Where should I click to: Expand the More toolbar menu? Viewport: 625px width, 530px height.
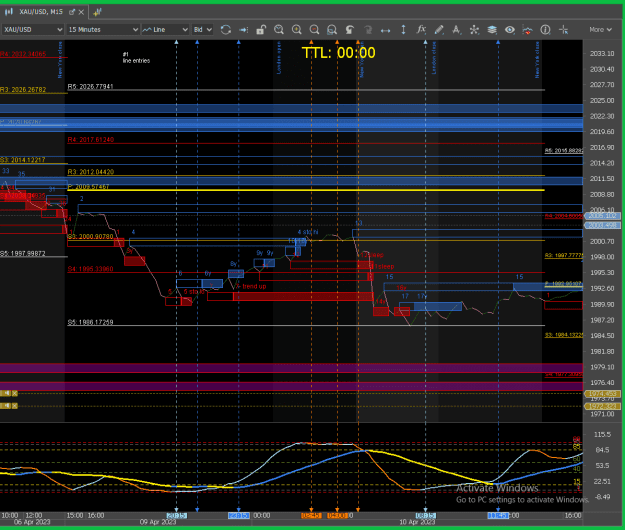pyautogui.click(x=600, y=29)
